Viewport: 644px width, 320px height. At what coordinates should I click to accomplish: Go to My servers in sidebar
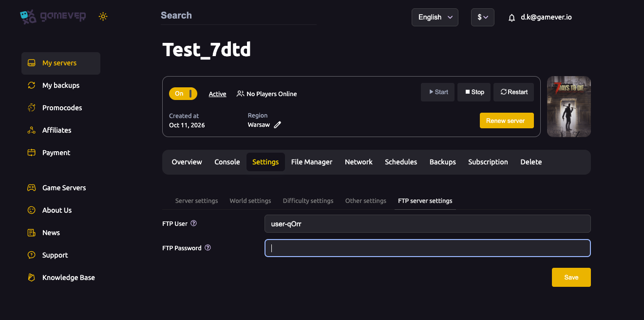(61, 63)
